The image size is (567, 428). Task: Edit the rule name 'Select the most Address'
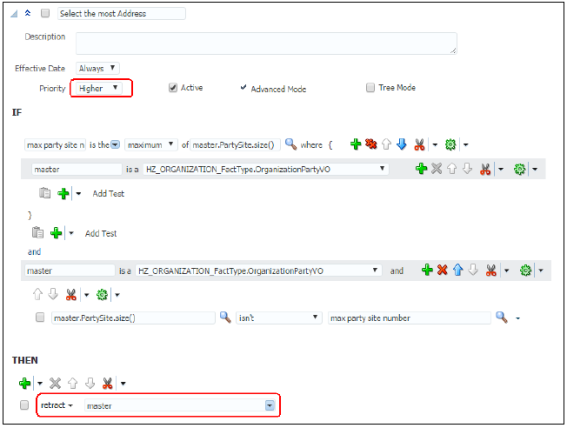(122, 14)
